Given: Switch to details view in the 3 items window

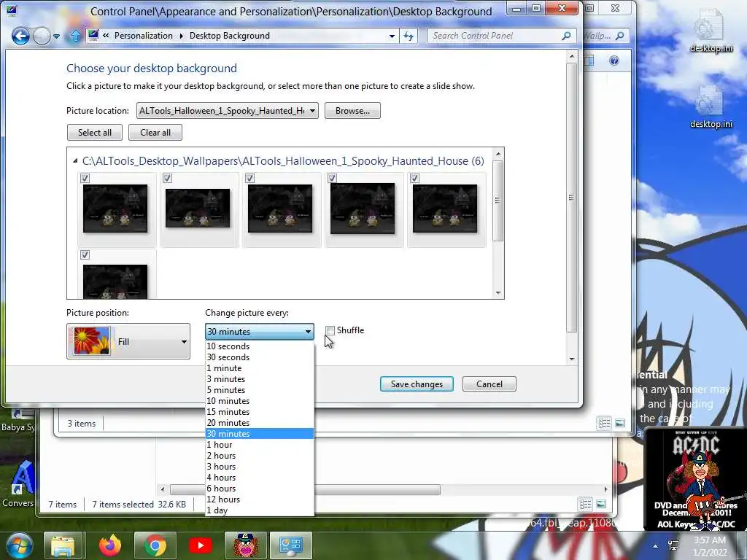Looking at the screenshot, I should [605, 423].
